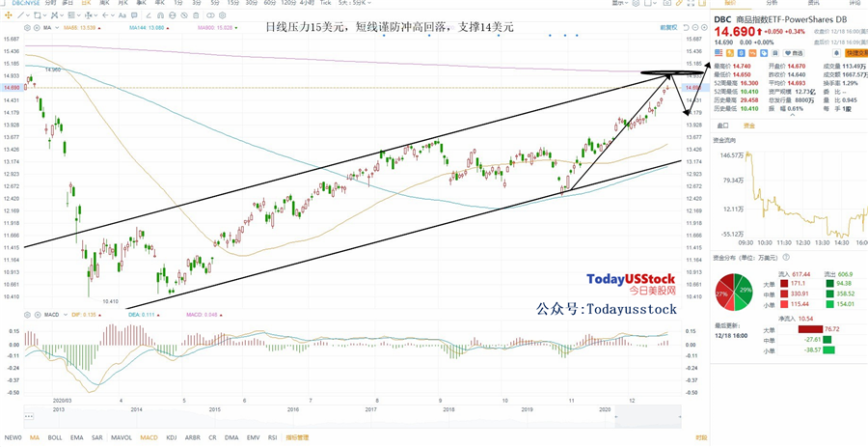Toggle the BOLL overlay indicator
Screen dimensions: 868x447
pos(55,437)
